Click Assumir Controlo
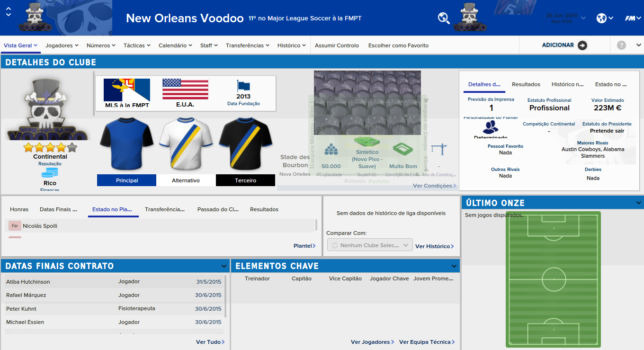The width and height of the screenshot is (644, 350). (337, 45)
